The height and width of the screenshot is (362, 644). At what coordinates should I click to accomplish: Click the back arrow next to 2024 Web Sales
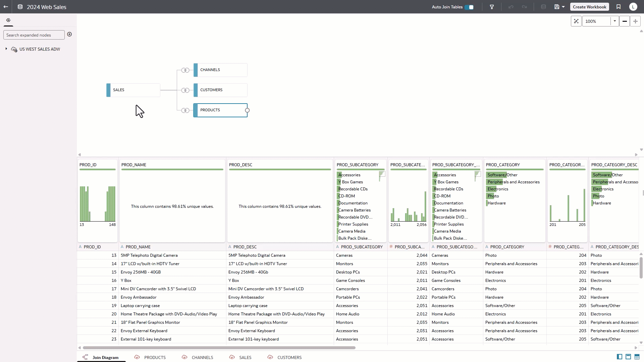click(5, 7)
